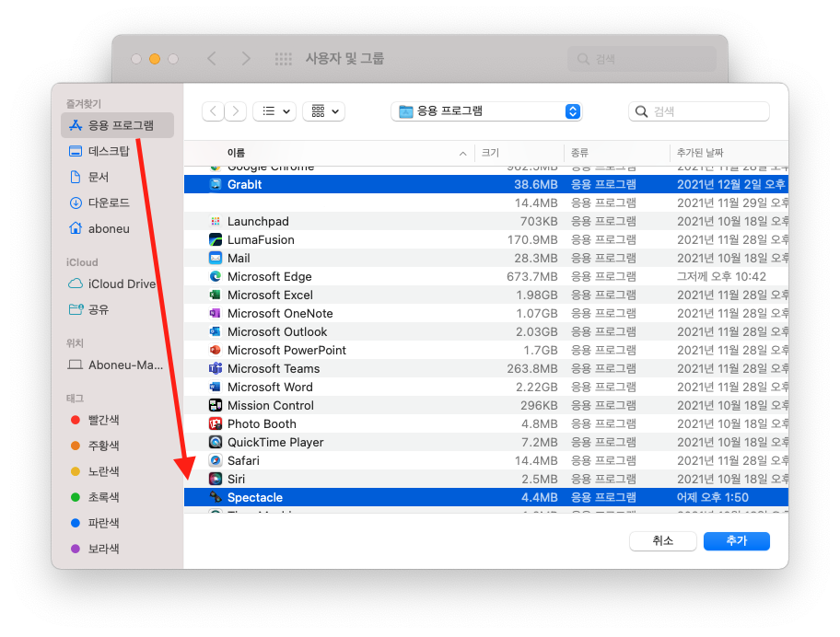Open Desktop (데스크탑) in sidebar
This screenshot has width=840, height=637.
point(99,151)
